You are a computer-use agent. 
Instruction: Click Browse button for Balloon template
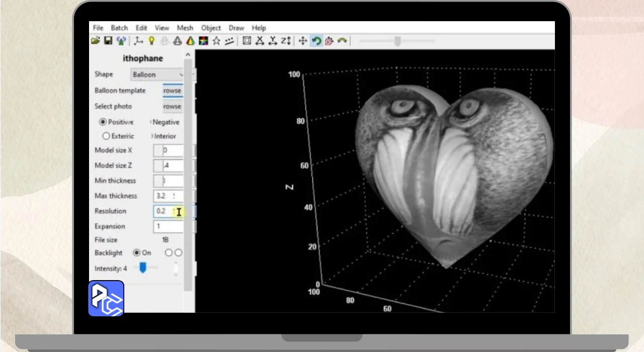tap(172, 91)
